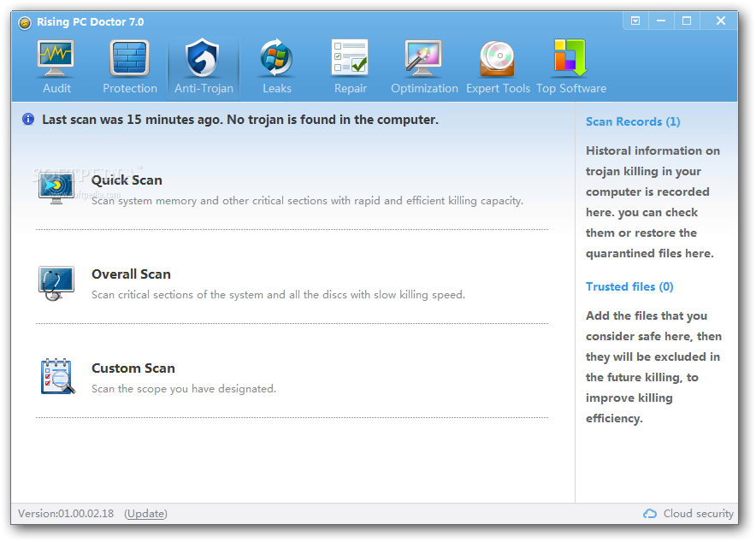
Task: Switch to the Repair tab label
Action: pyautogui.click(x=351, y=89)
